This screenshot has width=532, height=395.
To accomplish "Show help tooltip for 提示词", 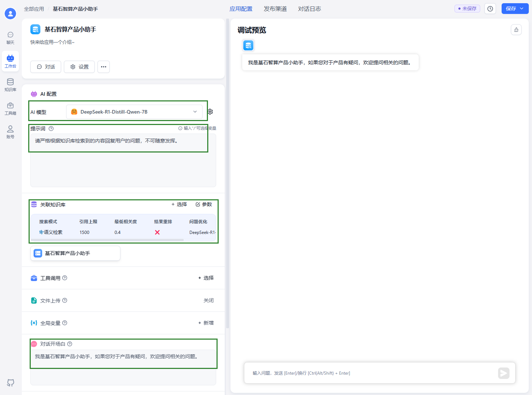I will (x=51, y=129).
